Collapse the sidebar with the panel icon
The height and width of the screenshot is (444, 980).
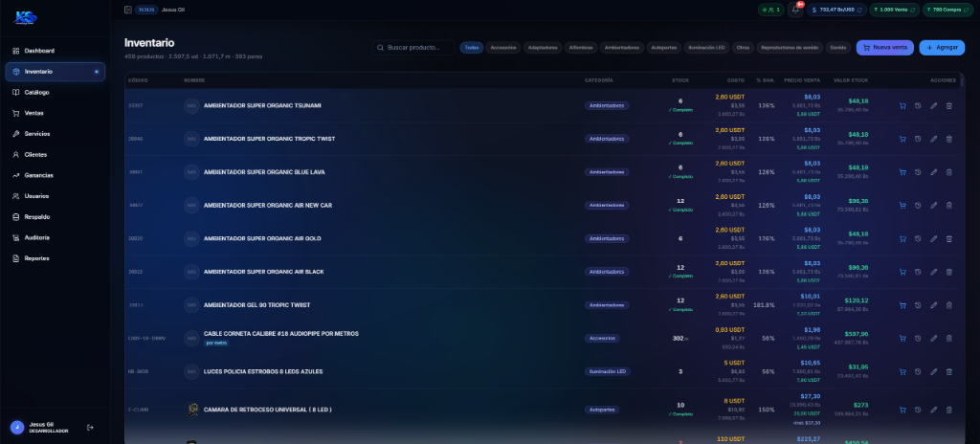click(x=128, y=10)
